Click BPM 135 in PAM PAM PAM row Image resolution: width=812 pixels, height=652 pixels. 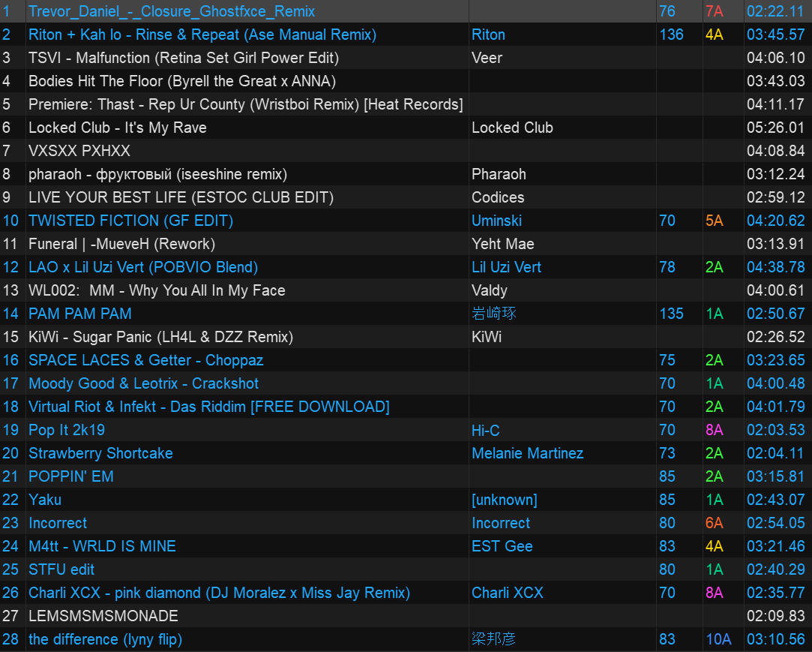(x=671, y=314)
